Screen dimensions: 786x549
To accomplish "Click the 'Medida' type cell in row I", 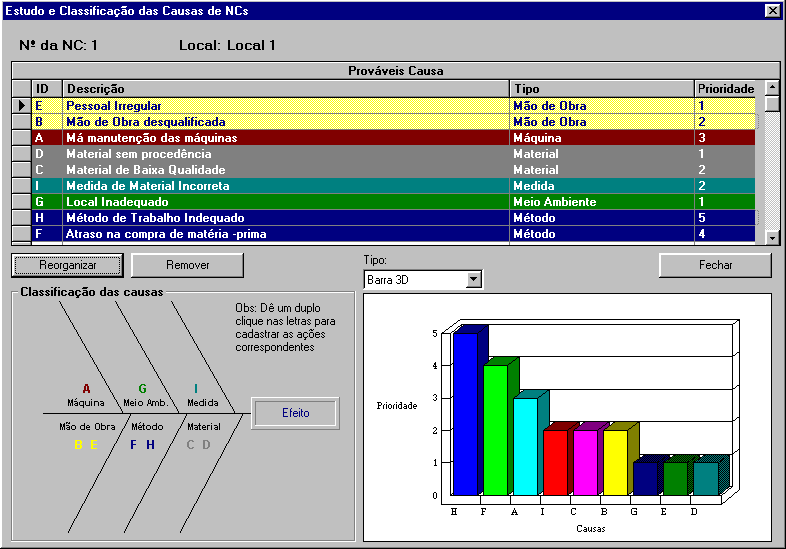I will [x=602, y=186].
